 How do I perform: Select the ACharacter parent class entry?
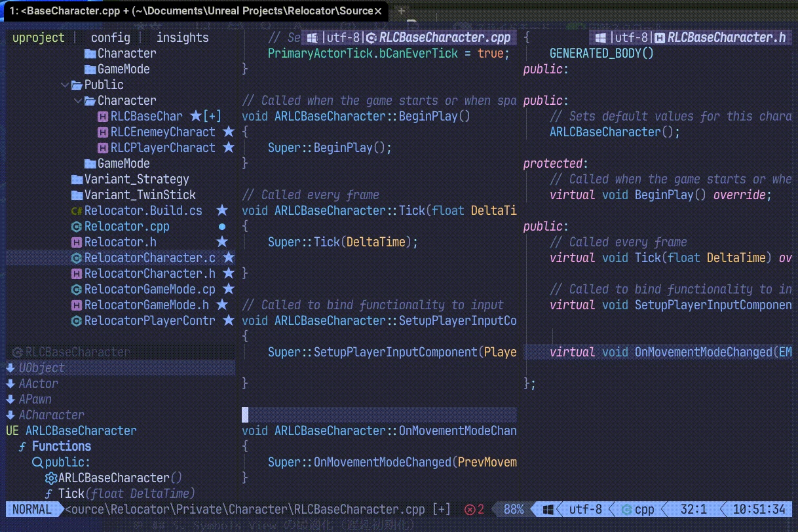(x=52, y=415)
